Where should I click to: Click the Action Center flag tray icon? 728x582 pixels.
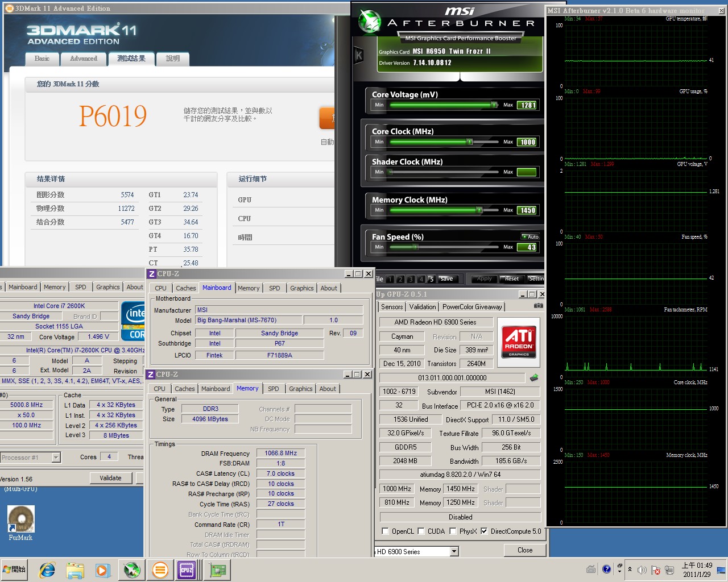(x=656, y=569)
